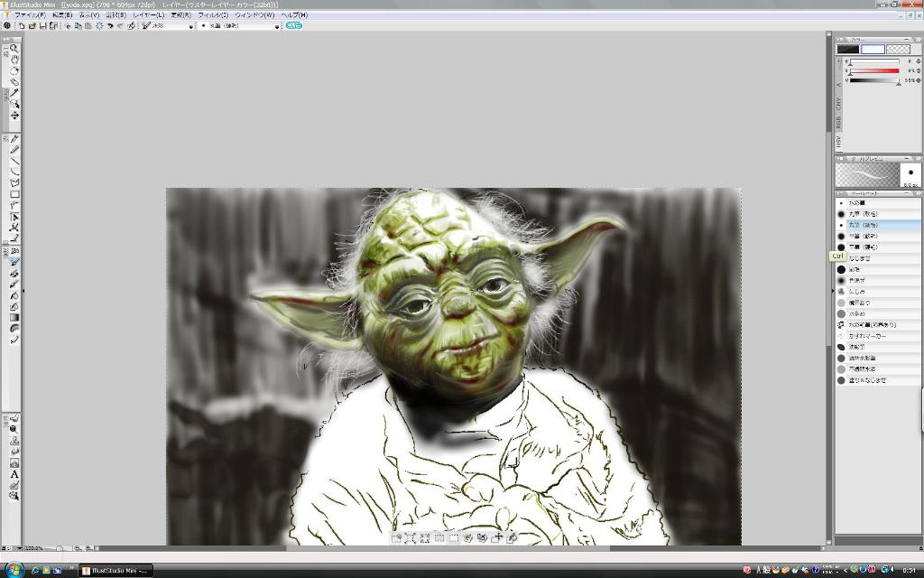Viewport: 924px width, 578px height.
Task: Click the Paste icon in top toolbar
Action: 88,26
